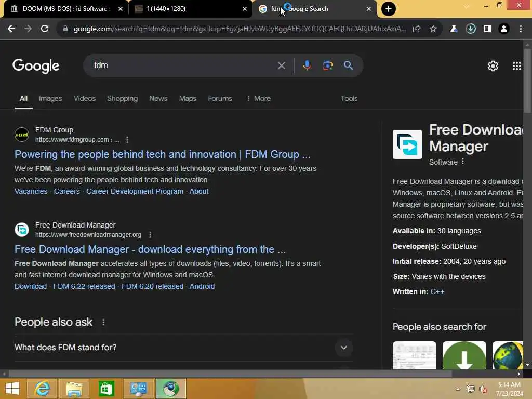The width and height of the screenshot is (532, 399).
Task: Open Google quick settings gear
Action: [x=493, y=66]
